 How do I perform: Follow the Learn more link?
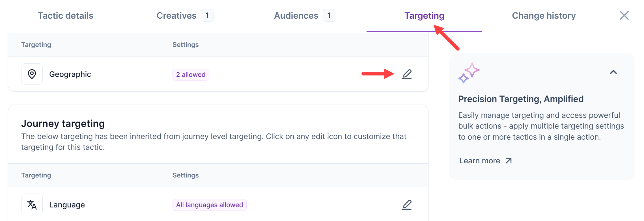pos(480,161)
